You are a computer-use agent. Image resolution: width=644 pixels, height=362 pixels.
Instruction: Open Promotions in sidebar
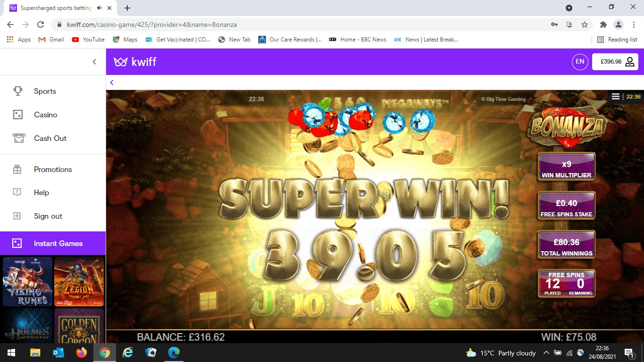tap(53, 170)
